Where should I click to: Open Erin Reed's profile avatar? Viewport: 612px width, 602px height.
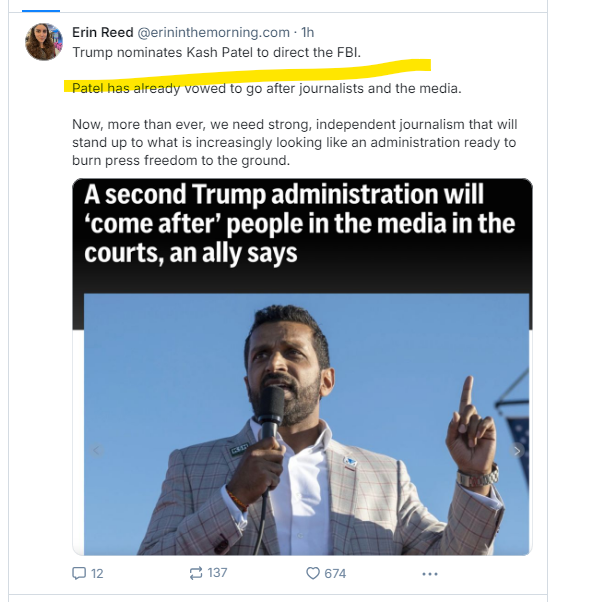pos(44,42)
